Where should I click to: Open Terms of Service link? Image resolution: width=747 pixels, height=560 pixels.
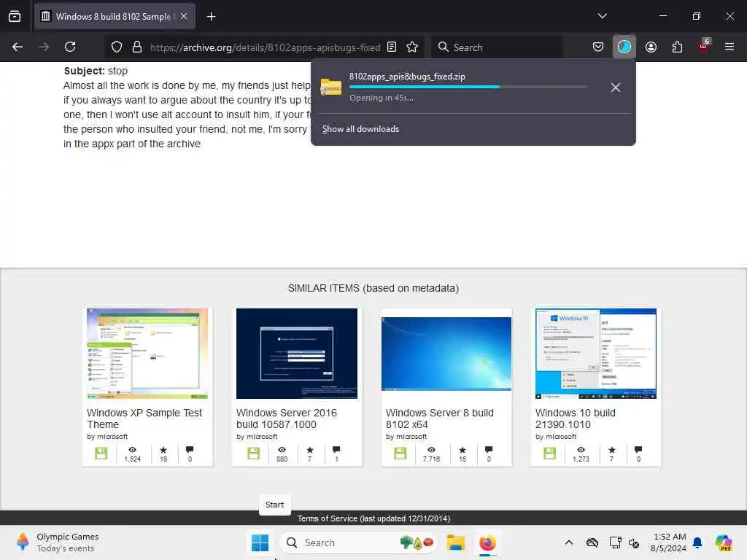tap(373, 518)
